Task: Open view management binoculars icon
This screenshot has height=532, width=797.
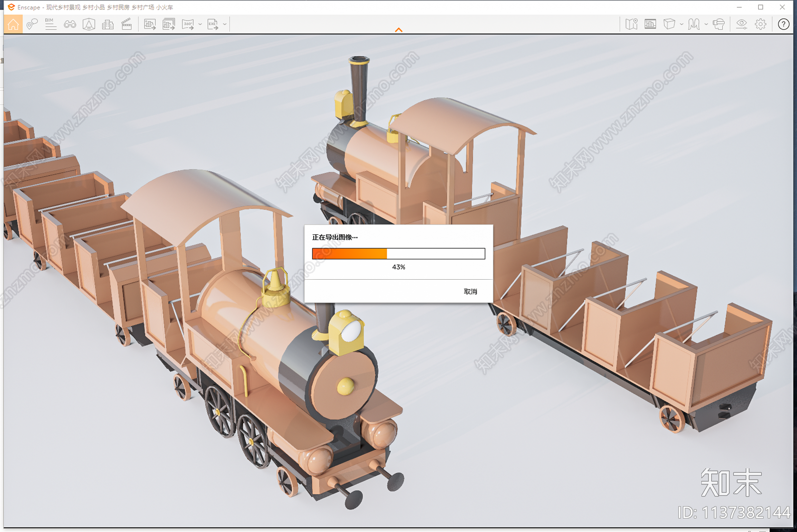Action: [70, 24]
